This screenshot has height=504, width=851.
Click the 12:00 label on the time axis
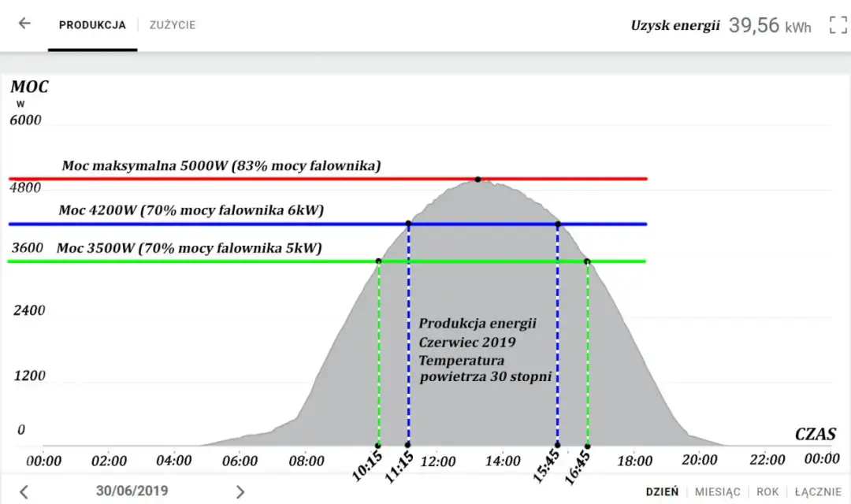coord(437,461)
